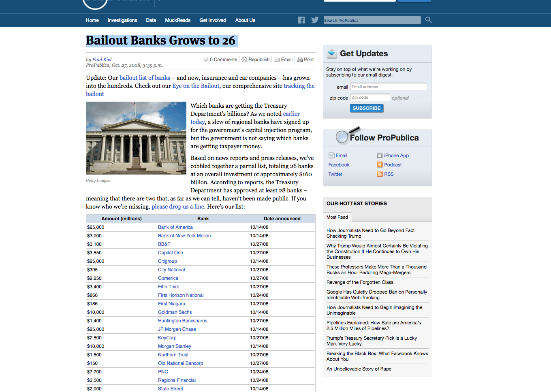Open Northern Trust table link

[x=173, y=355]
